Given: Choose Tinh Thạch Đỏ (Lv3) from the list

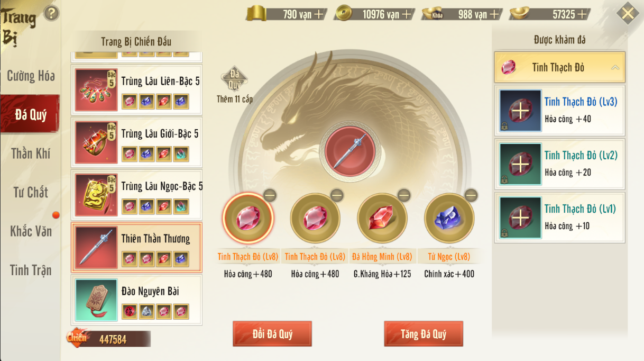Looking at the screenshot, I should (x=559, y=111).
